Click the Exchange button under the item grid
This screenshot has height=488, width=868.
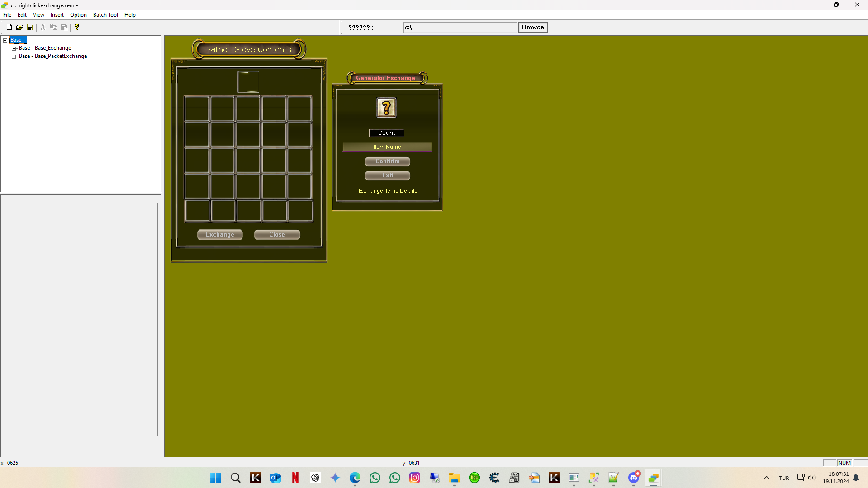219,234
